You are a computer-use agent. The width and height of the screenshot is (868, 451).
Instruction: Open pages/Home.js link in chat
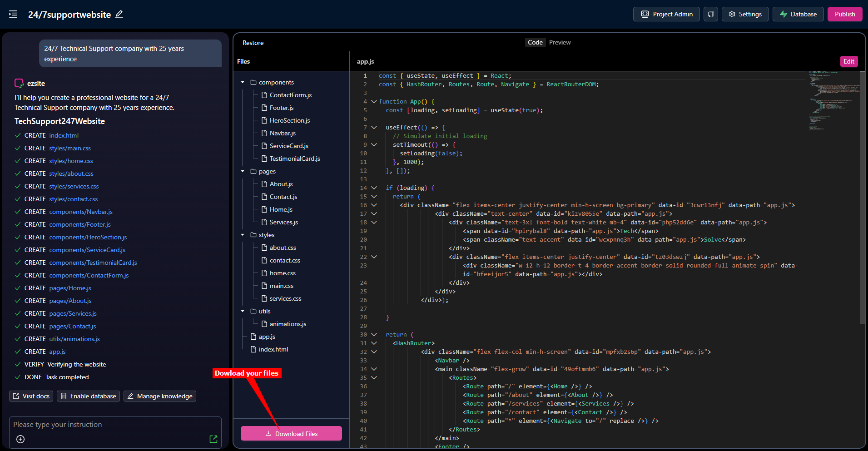(x=70, y=288)
